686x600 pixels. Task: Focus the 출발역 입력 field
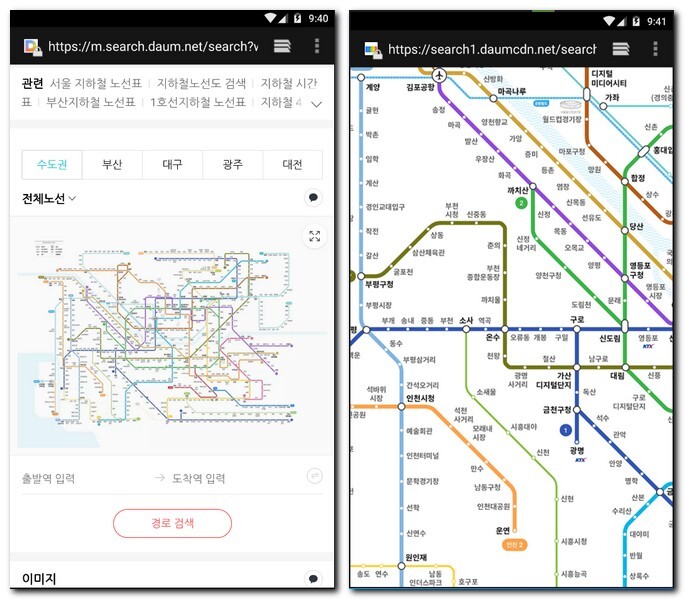point(80,478)
